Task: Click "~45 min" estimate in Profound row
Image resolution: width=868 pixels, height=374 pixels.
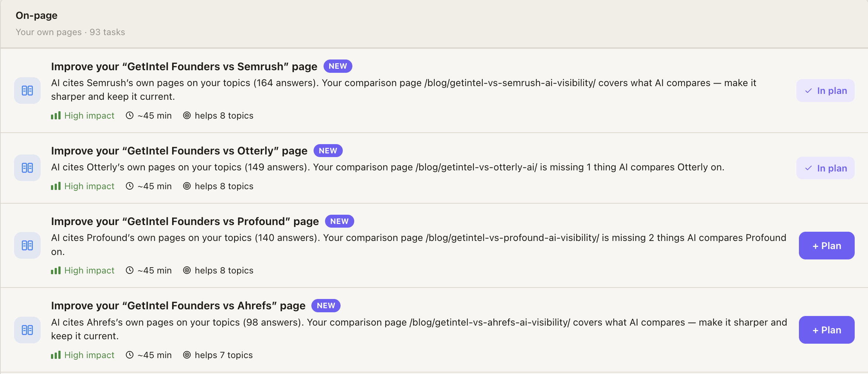Action: [x=154, y=271]
